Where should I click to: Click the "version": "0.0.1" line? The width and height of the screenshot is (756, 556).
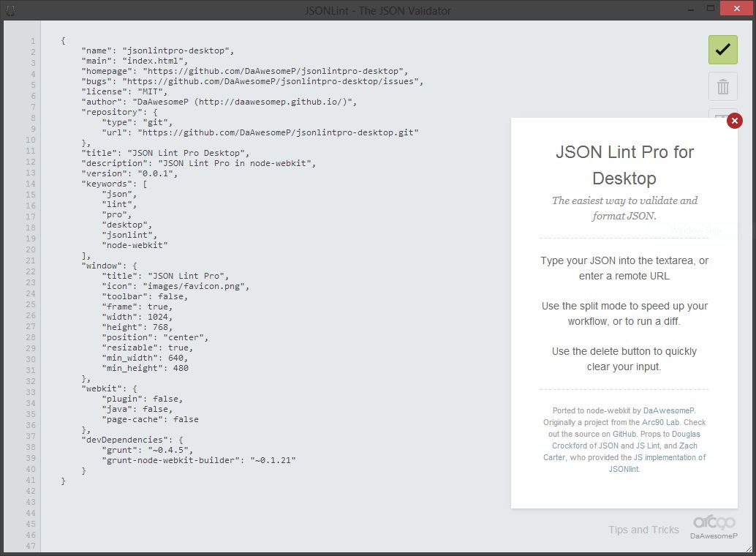[x=129, y=174]
